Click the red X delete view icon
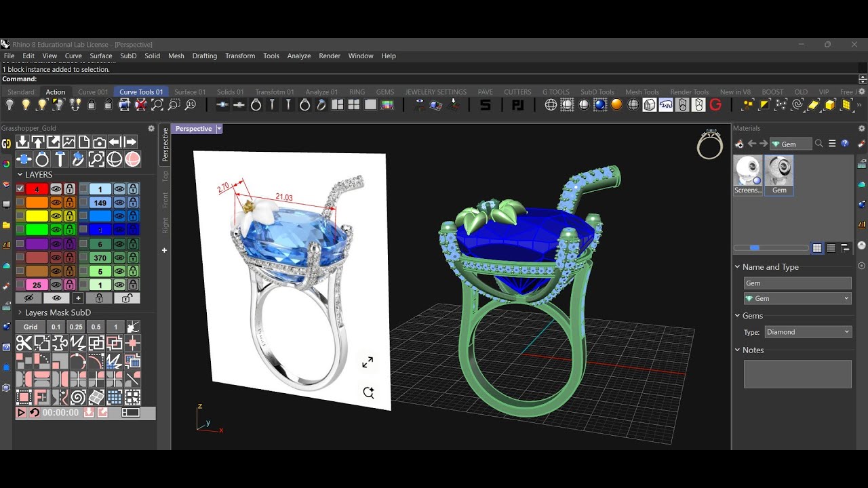 click(x=140, y=105)
